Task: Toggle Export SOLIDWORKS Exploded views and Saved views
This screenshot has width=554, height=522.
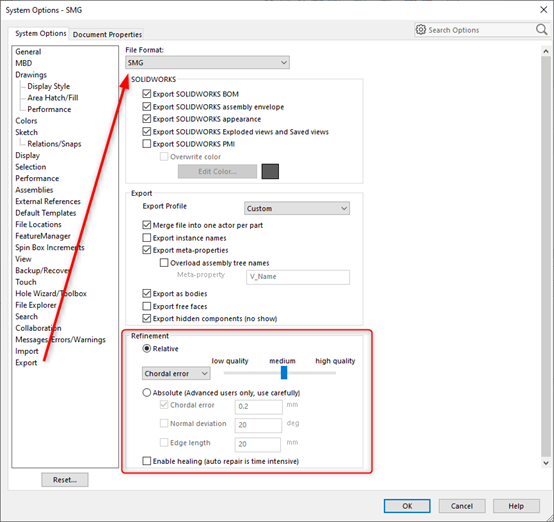Action: (x=147, y=132)
